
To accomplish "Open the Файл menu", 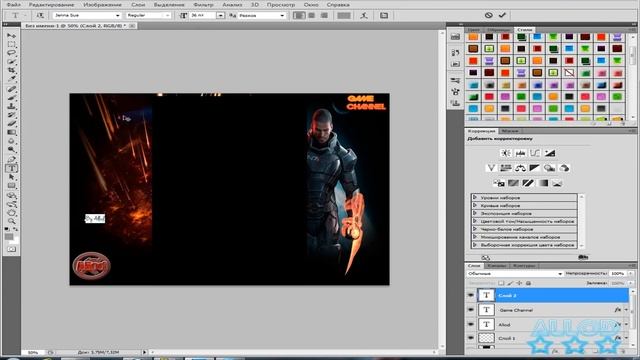I will (x=13, y=4).
